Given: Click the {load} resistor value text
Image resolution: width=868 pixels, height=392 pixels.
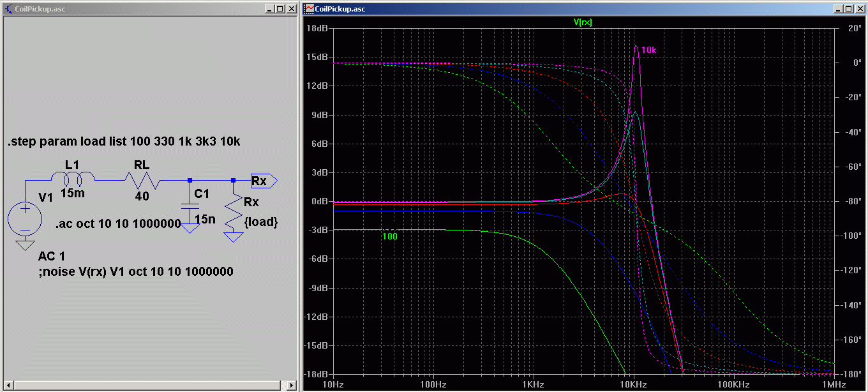Looking at the screenshot, I should pos(262,222).
